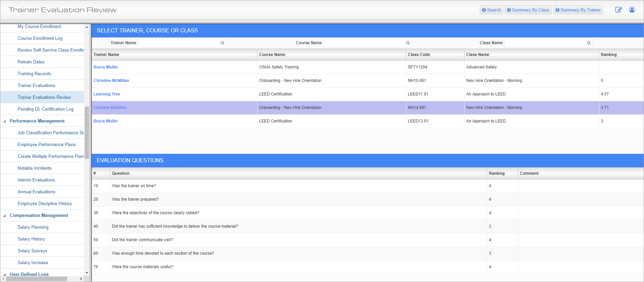
Task: Open Course Enrollment Log
Action: click(x=40, y=38)
